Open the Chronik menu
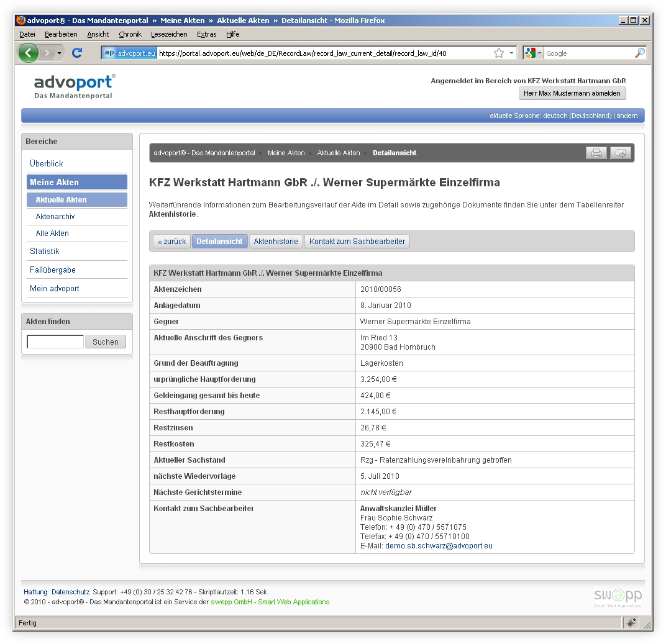 coord(130,34)
